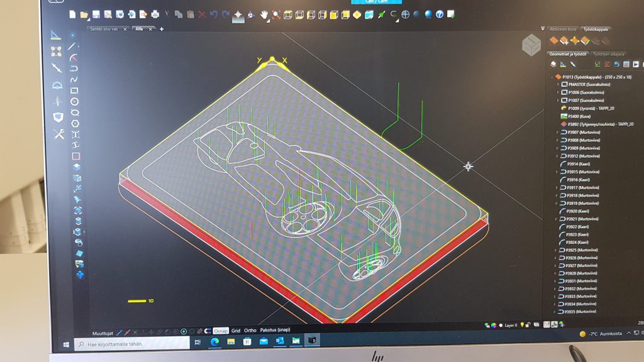Image resolution: width=644 pixels, height=362 pixels.
Task: Expand the P1006 (Suorakulmio) tree node
Action: (x=557, y=92)
